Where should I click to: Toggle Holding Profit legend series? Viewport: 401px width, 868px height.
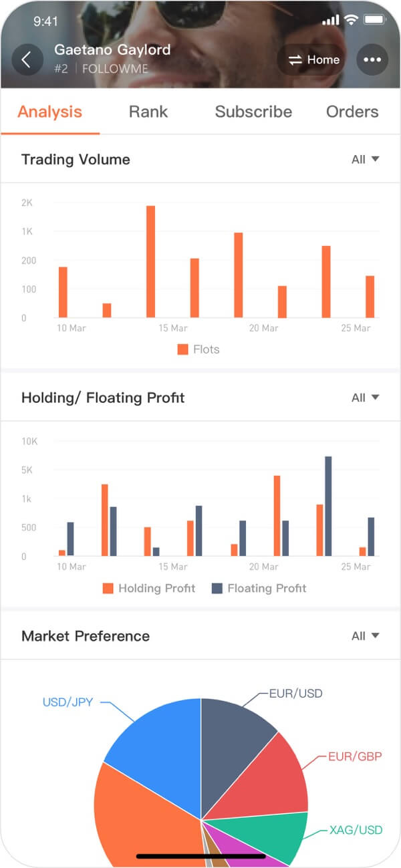[148, 588]
